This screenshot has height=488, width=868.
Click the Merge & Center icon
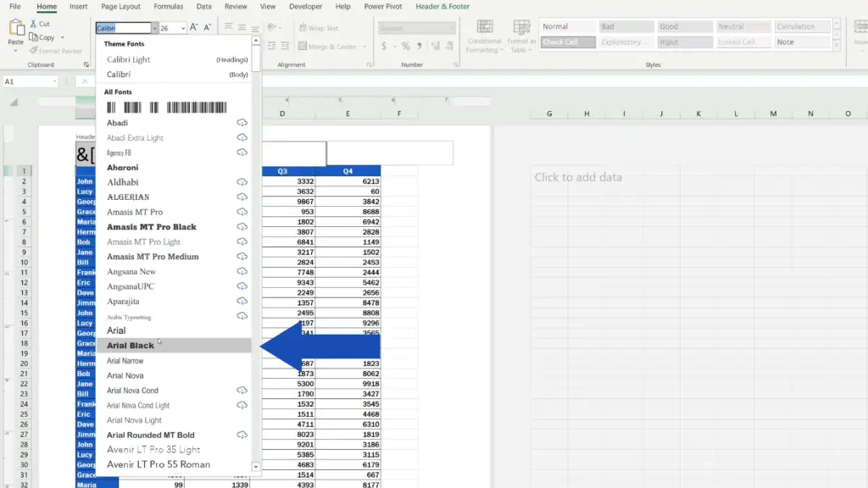pos(303,46)
